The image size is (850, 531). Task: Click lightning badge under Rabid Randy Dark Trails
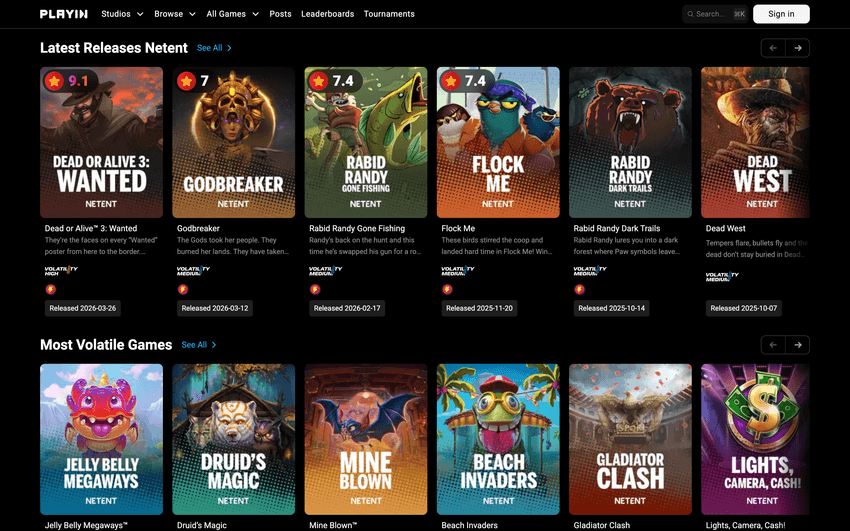[x=579, y=289]
